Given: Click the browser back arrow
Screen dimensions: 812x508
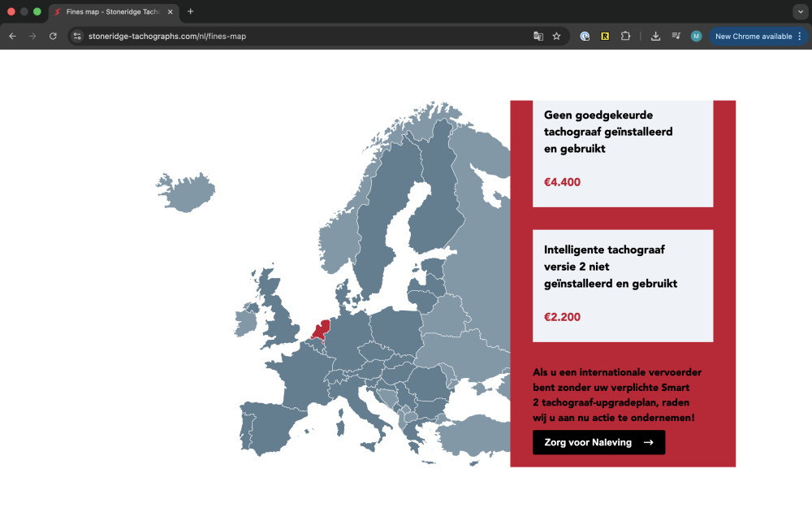Looking at the screenshot, I should [12, 37].
